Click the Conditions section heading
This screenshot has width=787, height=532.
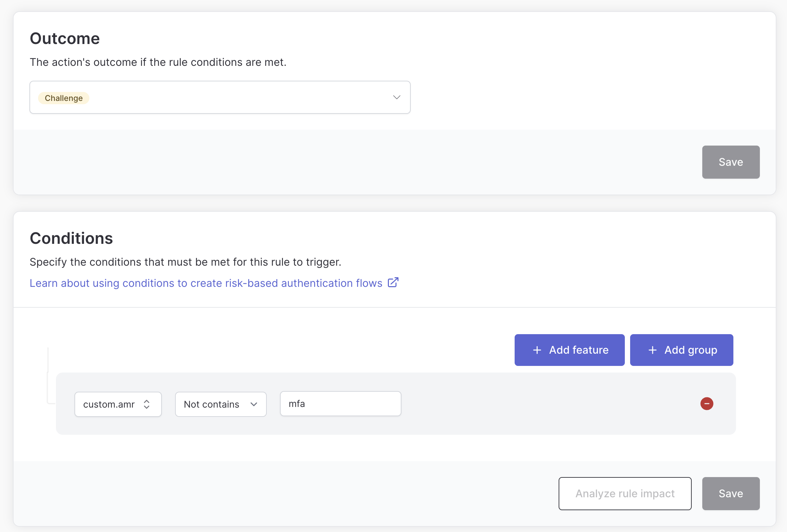point(71,238)
